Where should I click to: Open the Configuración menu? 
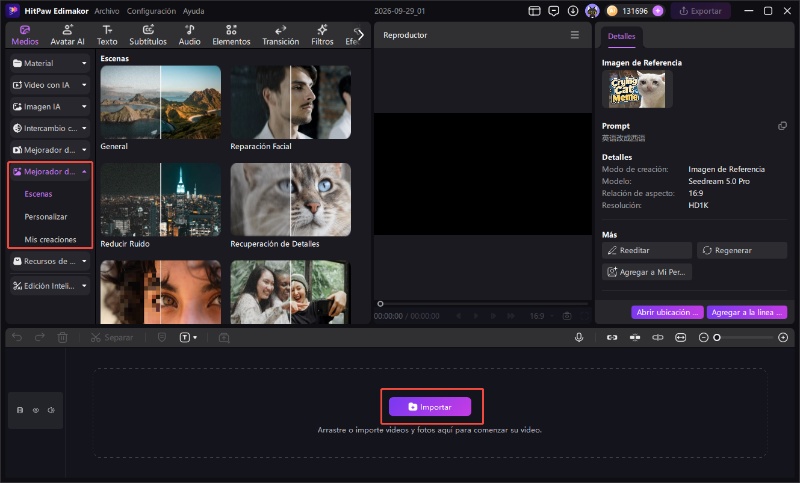(151, 11)
